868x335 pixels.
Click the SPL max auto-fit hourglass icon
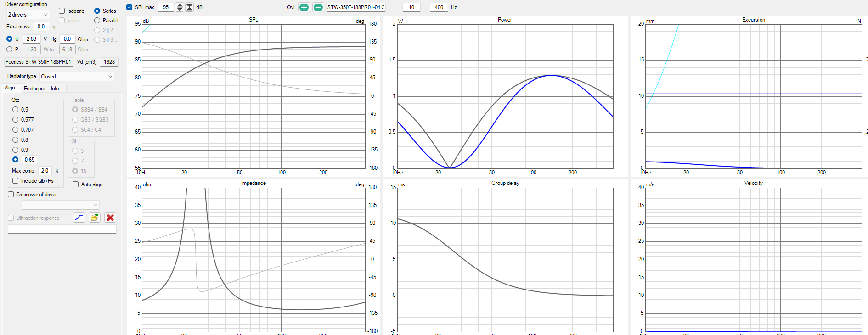click(x=189, y=7)
